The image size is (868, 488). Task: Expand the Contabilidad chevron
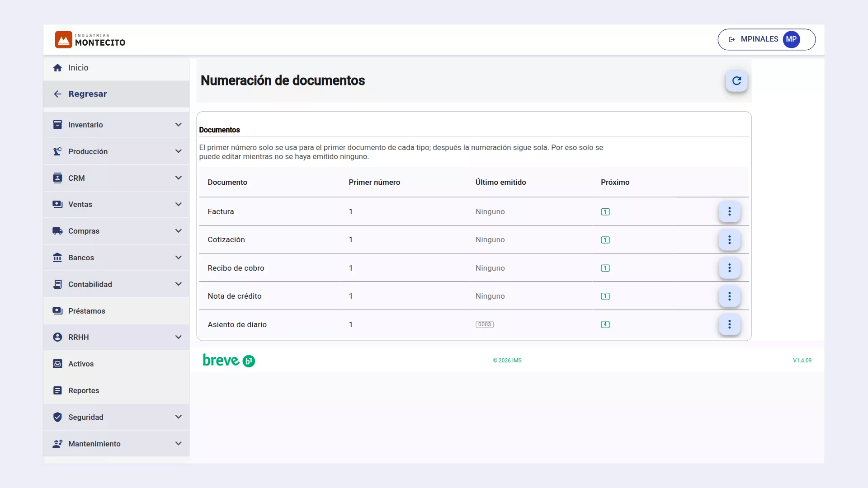click(179, 284)
